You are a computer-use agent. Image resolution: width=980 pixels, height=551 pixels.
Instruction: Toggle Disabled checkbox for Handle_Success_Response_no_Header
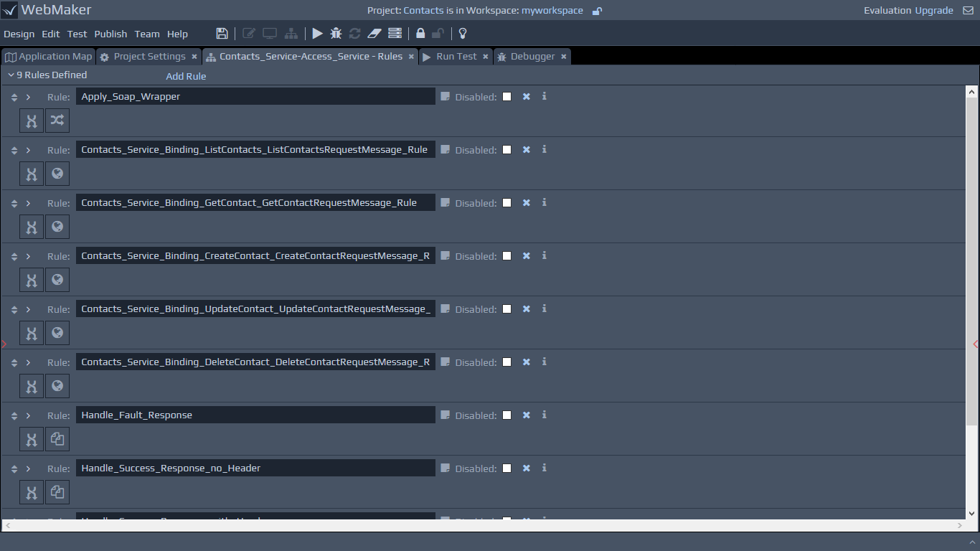pos(507,468)
